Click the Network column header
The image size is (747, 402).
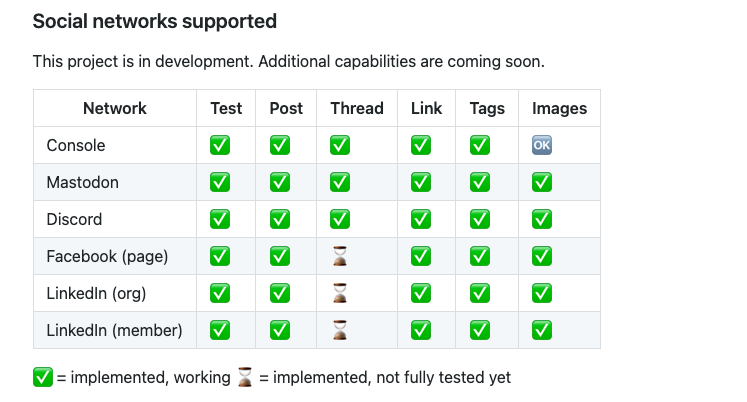coord(115,108)
